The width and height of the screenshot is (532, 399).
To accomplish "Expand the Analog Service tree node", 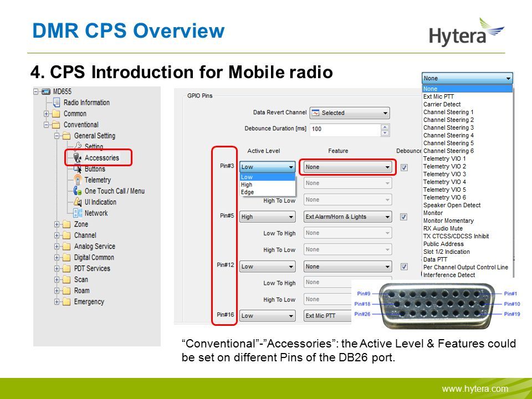I will 57,247.
